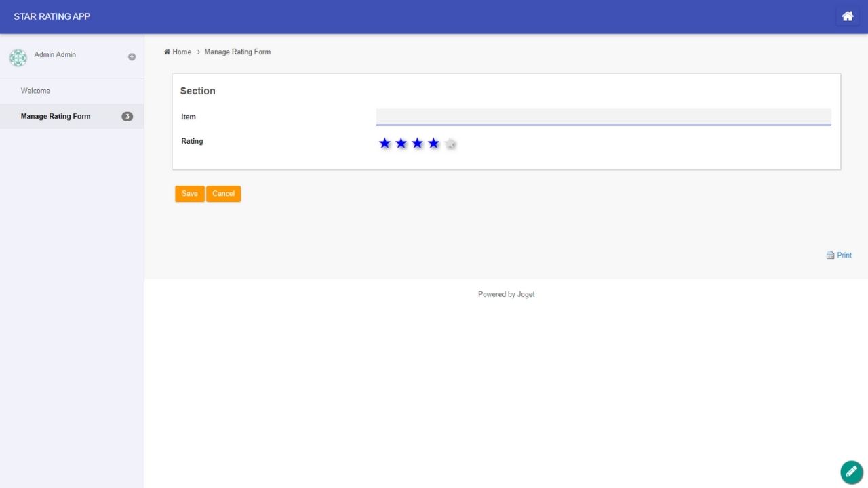Click the Manage Rating Form breadcrumb text

tap(237, 52)
